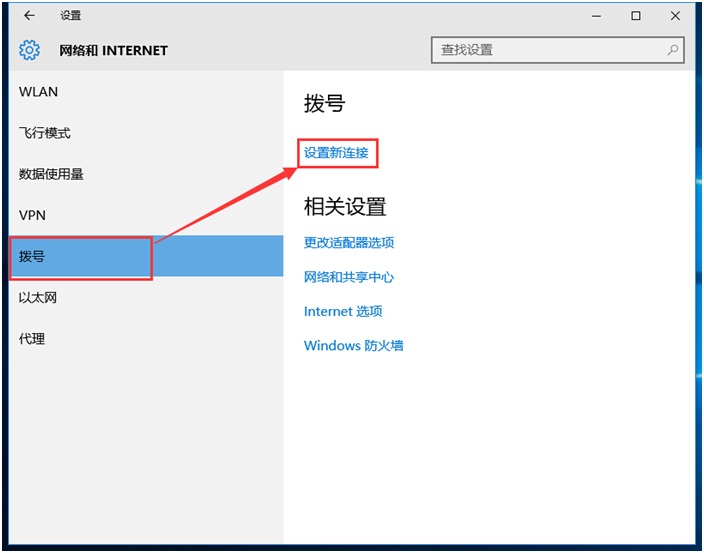Open the VPN settings page
Image resolution: width=704 pixels, height=553 pixels.
[33, 215]
